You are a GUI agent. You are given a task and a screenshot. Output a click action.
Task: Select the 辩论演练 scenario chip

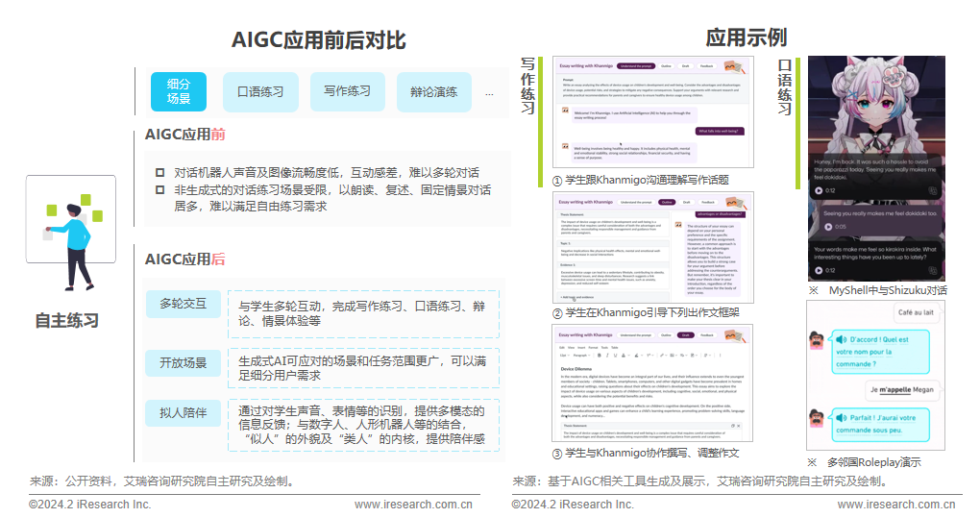click(433, 92)
